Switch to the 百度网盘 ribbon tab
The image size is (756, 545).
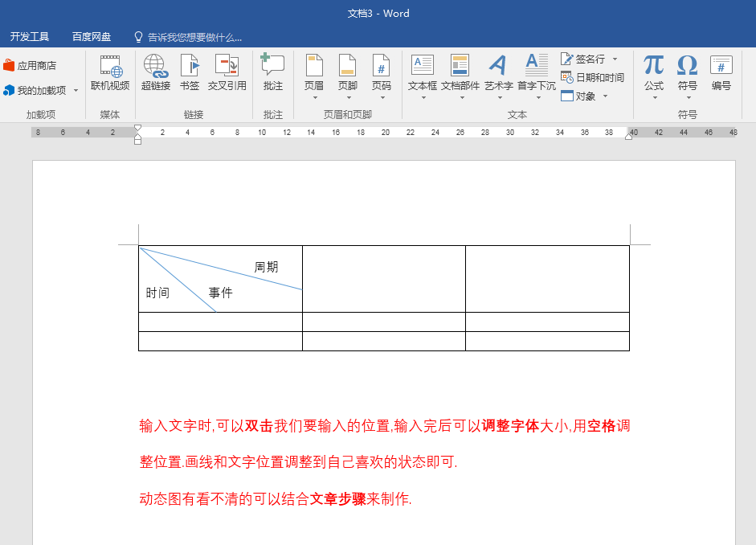click(x=92, y=37)
